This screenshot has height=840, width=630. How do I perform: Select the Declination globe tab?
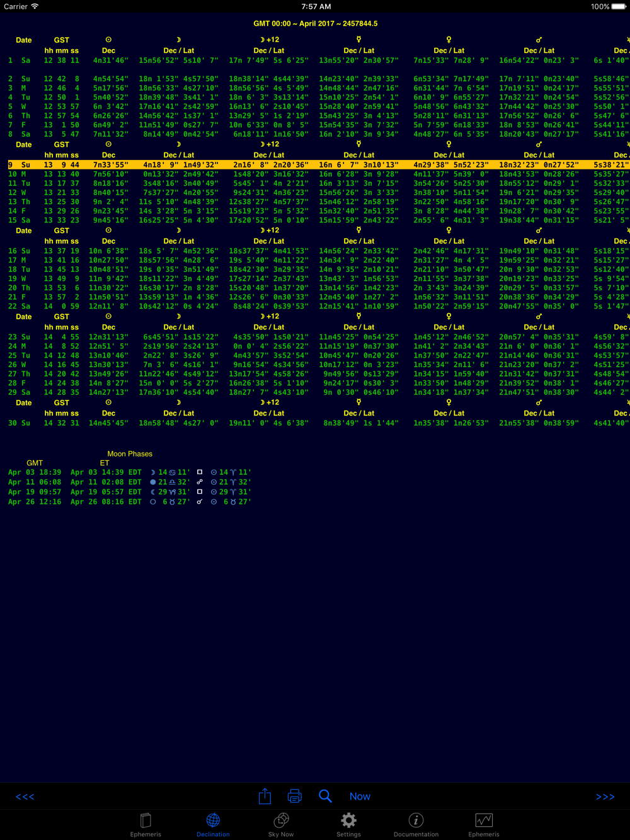tap(213, 824)
